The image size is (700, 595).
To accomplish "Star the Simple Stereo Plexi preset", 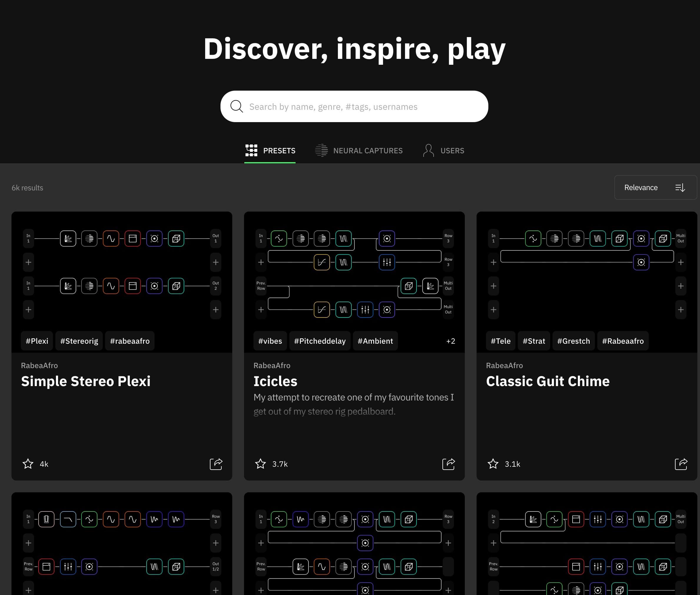I will click(28, 464).
